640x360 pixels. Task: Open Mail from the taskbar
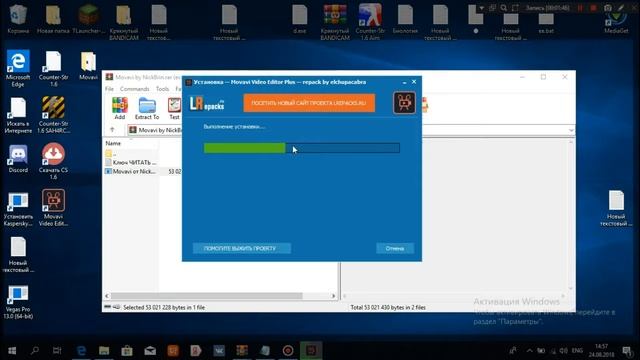[x=150, y=350]
